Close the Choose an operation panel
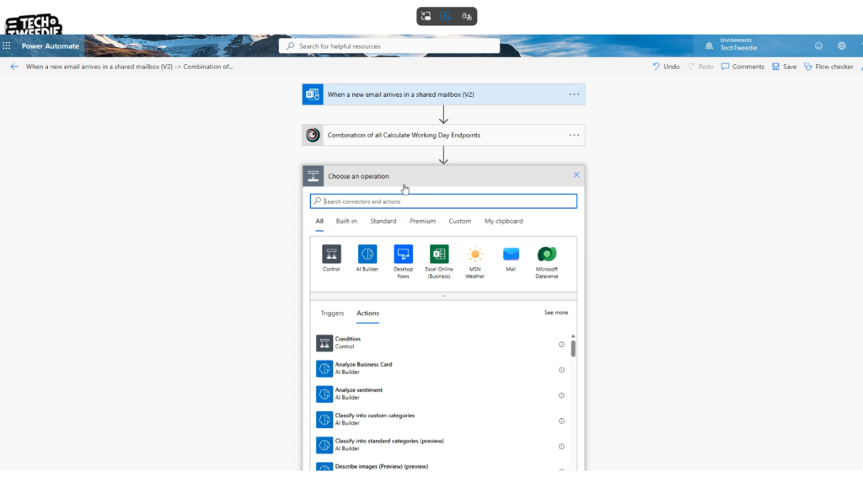This screenshot has width=863, height=504. tap(576, 175)
